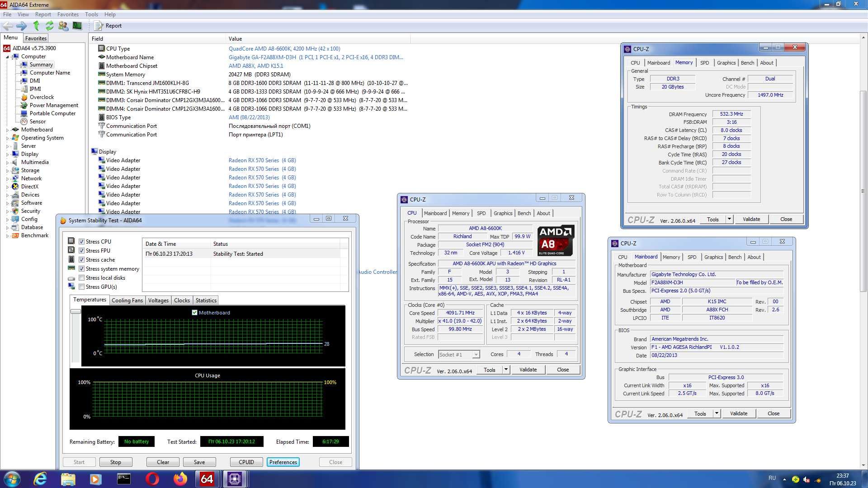The width and height of the screenshot is (868, 488).
Task: Open the Portable Computer entry
Action: point(52,113)
